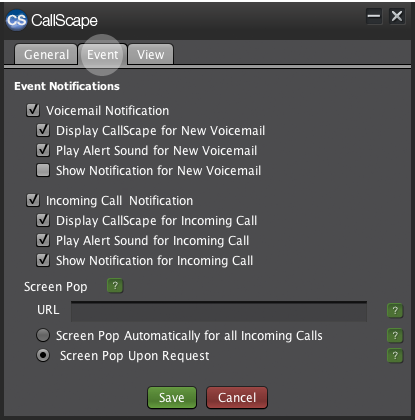Toggle Incoming Call Notification checkbox
This screenshot has width=415, height=420.
coord(33,200)
